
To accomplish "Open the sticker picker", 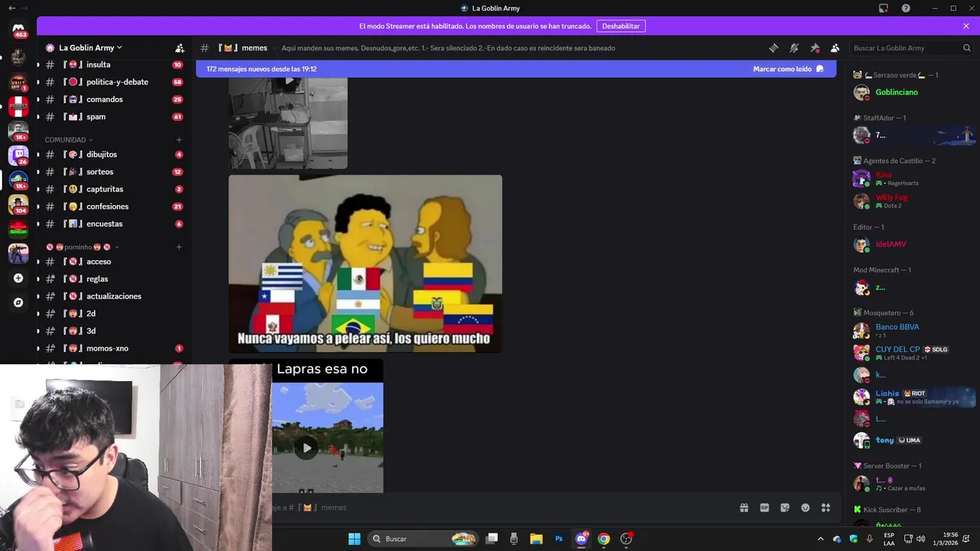I will coord(785,507).
